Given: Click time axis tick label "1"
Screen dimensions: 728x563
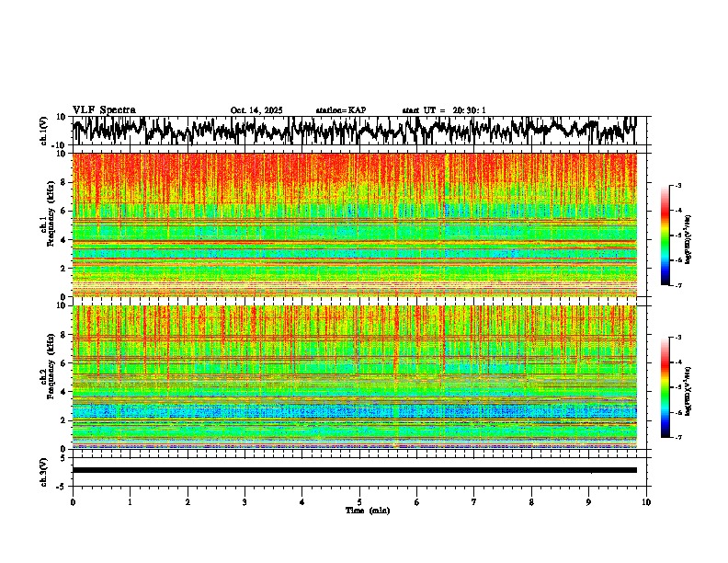Looking at the screenshot, I should coord(130,502).
